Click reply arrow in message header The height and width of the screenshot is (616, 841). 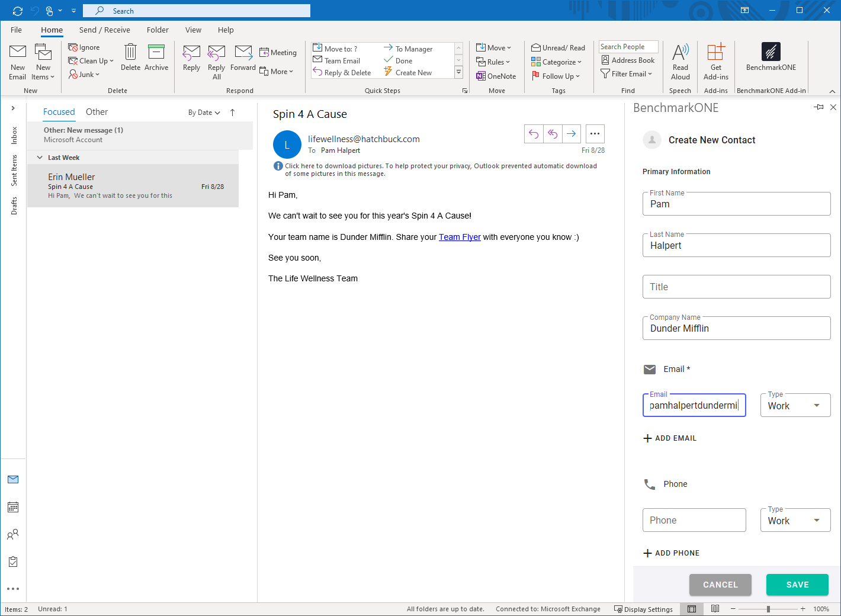534,134
